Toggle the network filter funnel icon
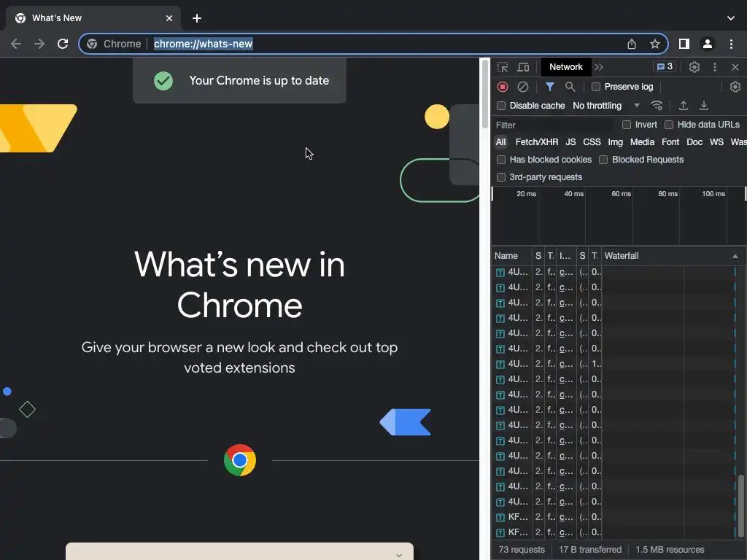This screenshot has height=560, width=747. [x=550, y=87]
